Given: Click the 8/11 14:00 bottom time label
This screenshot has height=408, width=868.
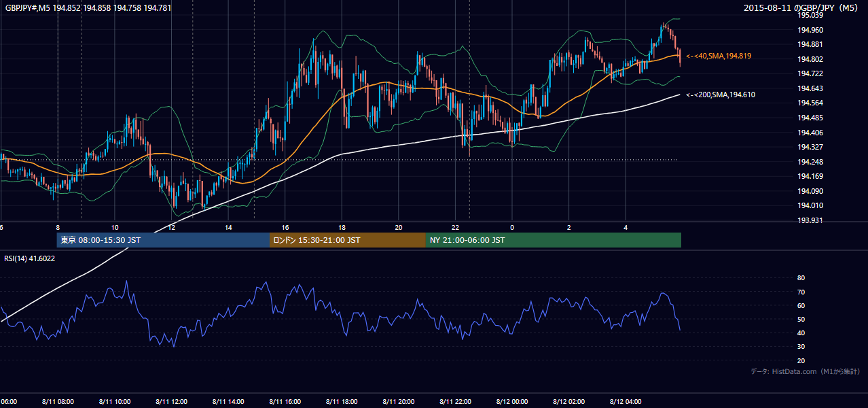Looking at the screenshot, I should point(228,402).
